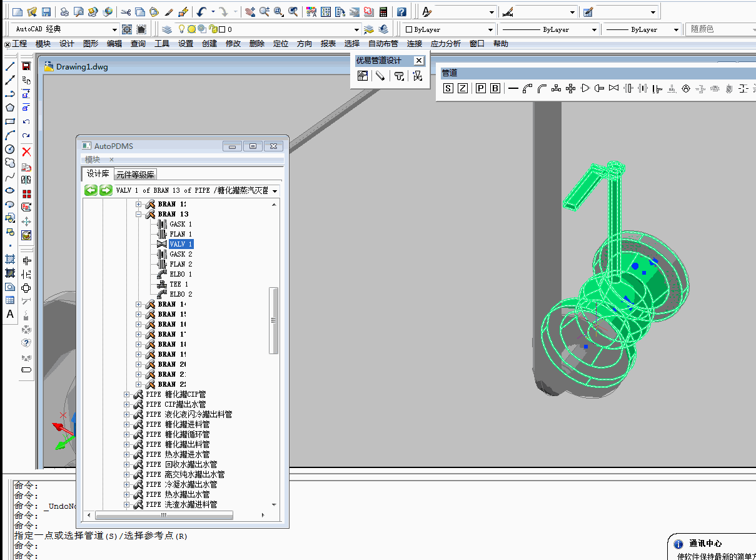
Task: Select FLAN 2 in tree
Action: point(181,264)
